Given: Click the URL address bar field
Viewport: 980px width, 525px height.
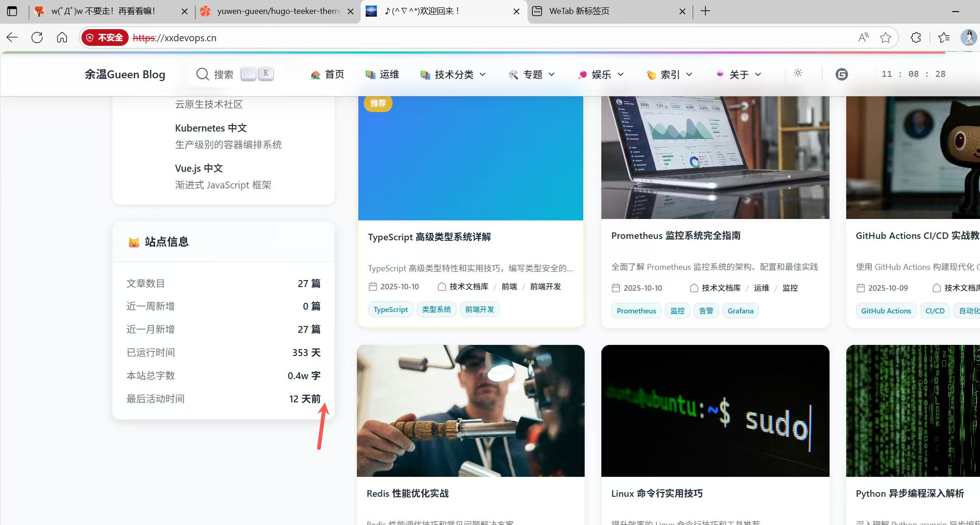Looking at the screenshot, I should pos(463,37).
